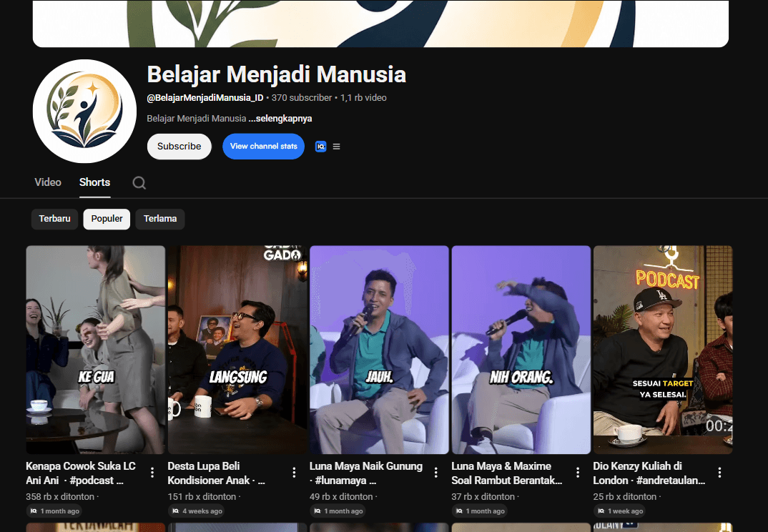Open the Dio Kenzy Kuliah di London title
Screen dimensions: 768x532
(649, 473)
